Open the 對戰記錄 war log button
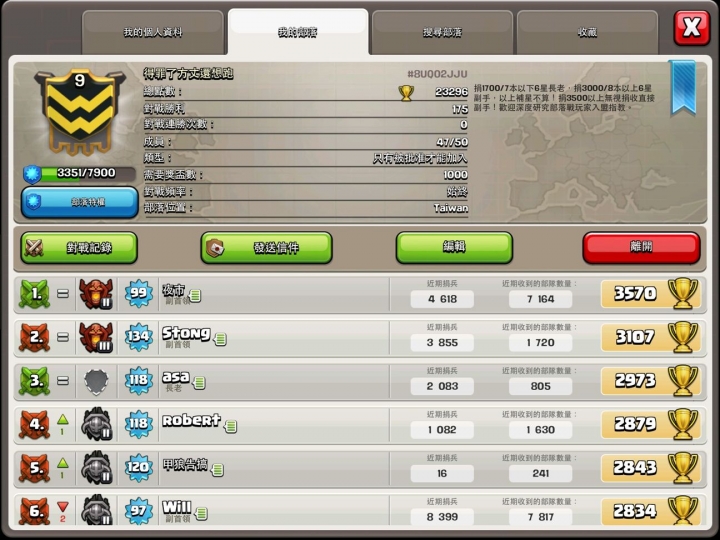 pyautogui.click(x=79, y=248)
